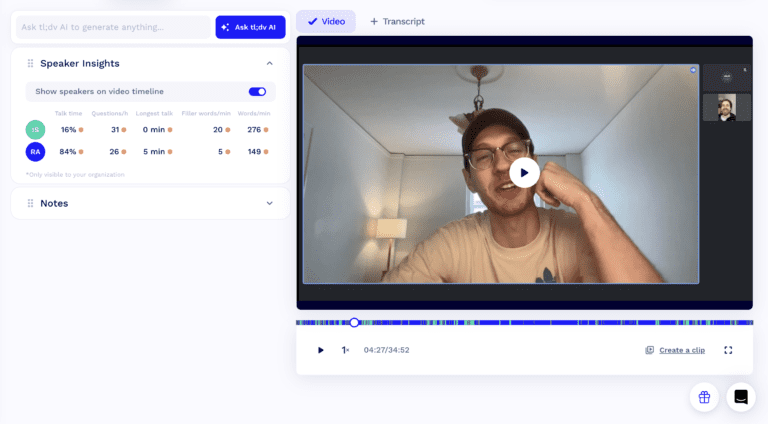This screenshot has height=424, width=768.
Task: Click the plus icon on Transcript tab
Action: 374,22
